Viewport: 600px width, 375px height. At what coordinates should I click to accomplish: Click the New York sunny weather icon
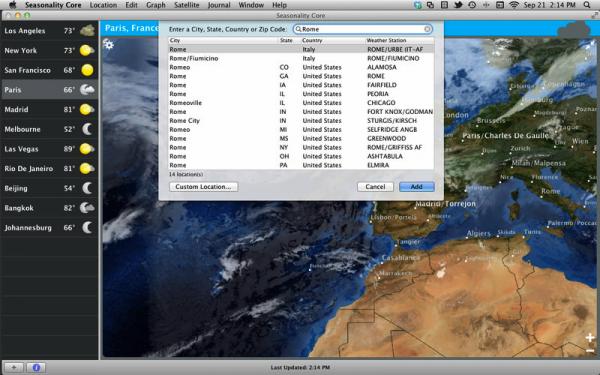tap(87, 50)
